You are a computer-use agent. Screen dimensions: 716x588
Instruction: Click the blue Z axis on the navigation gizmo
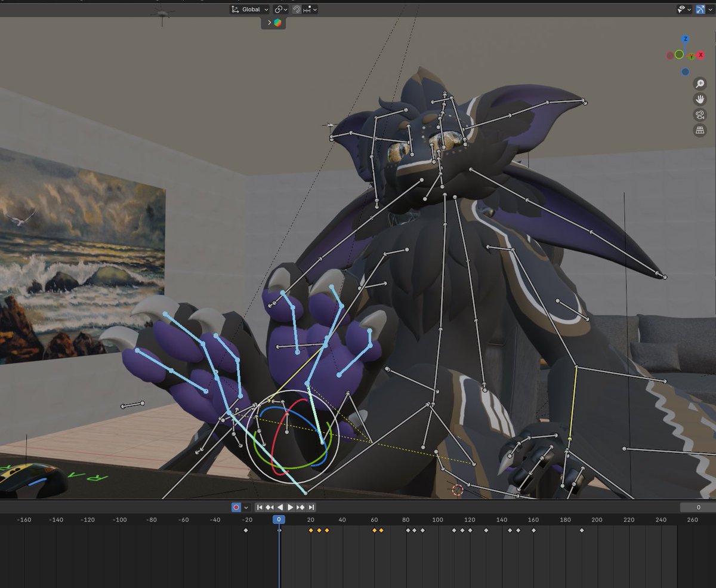[x=686, y=39]
